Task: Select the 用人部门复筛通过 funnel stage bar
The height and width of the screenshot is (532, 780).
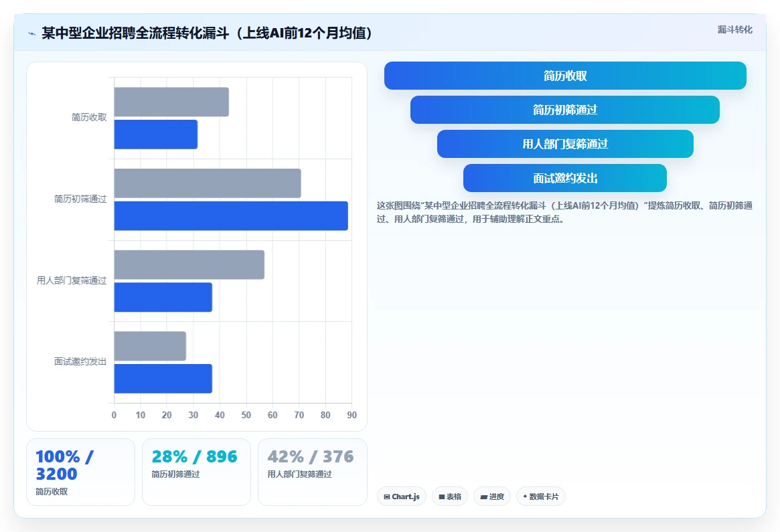Action: click(x=565, y=144)
